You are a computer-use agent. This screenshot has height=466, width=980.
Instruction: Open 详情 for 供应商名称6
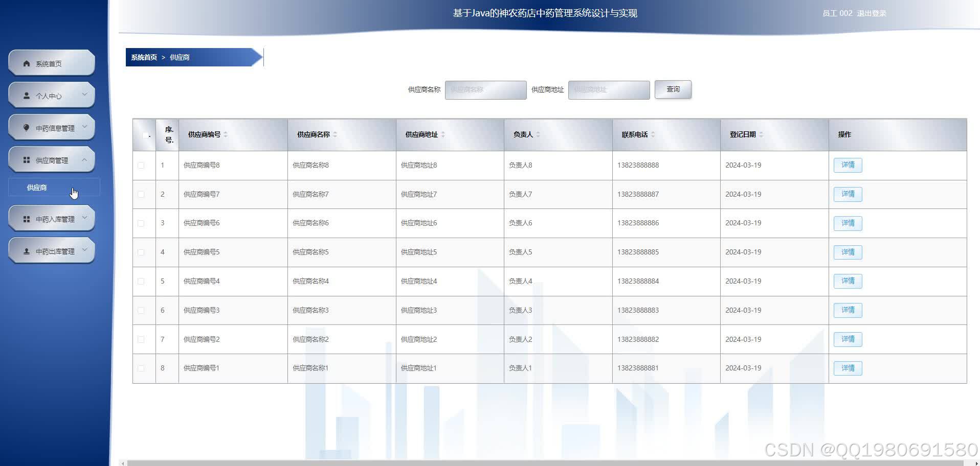[848, 223]
